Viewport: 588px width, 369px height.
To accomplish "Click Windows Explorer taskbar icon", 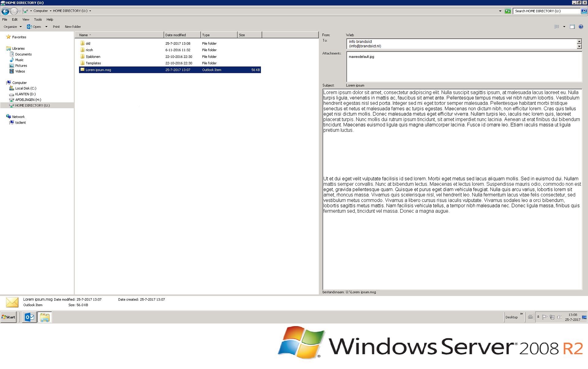I will pos(45,317).
